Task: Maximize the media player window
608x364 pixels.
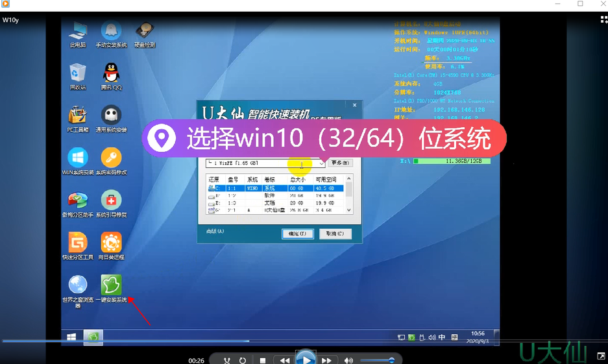Action: (580, 3)
